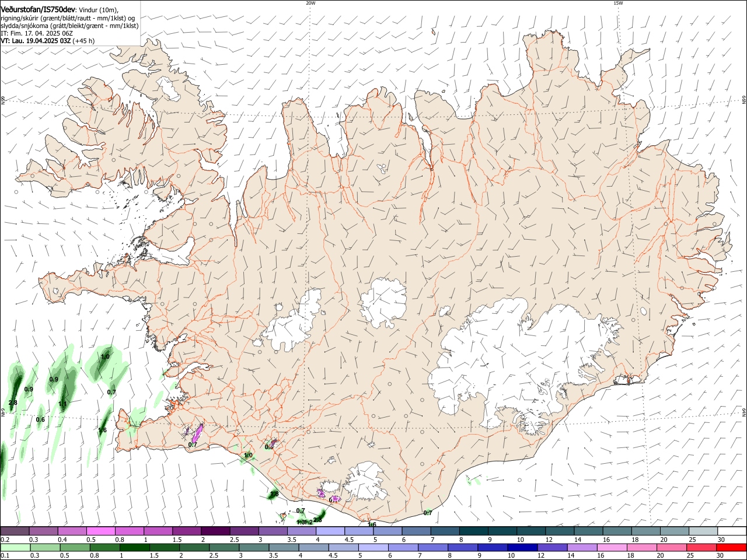
Task: Click the 30 label ending the snow legend
Action: (x=721, y=540)
